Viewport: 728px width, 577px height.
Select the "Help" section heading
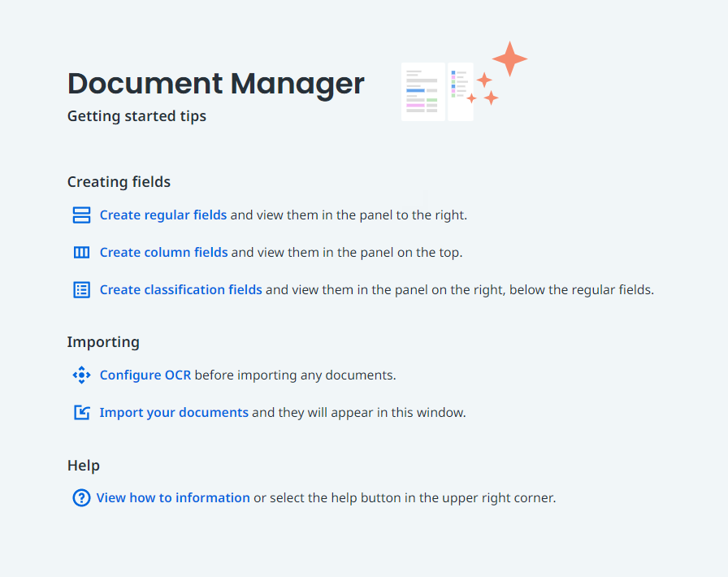coord(84,466)
